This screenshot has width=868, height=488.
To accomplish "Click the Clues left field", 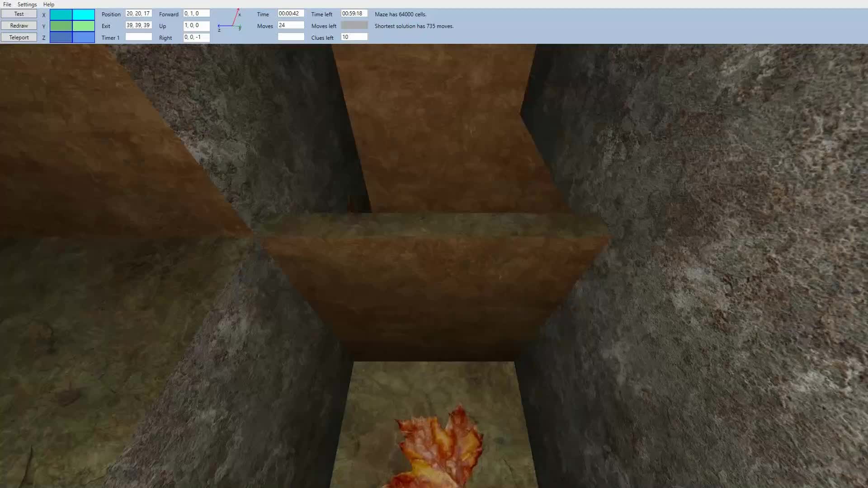I will pyautogui.click(x=354, y=37).
